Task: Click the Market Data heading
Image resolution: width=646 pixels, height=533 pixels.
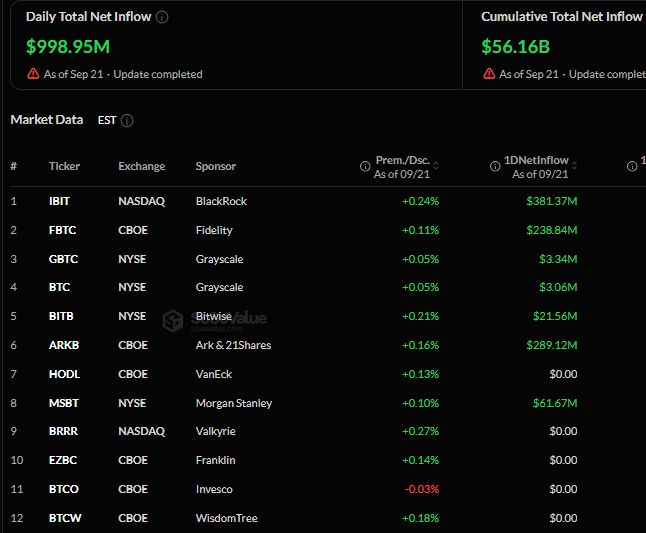Action: pyautogui.click(x=47, y=120)
